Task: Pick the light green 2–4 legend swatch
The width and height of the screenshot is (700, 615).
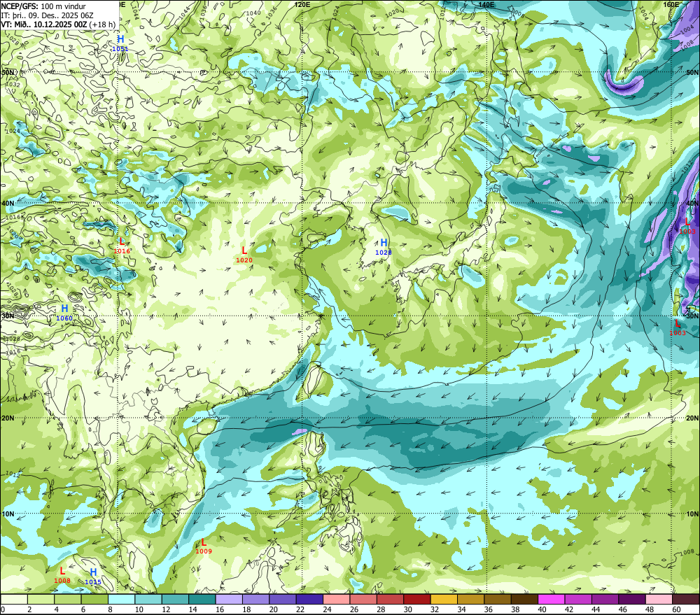Action: coord(41,599)
